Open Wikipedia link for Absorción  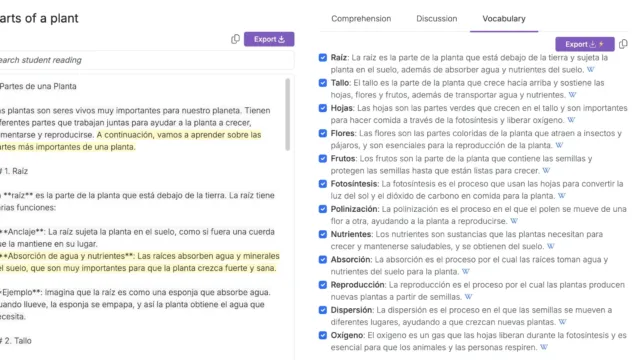coord(465,272)
